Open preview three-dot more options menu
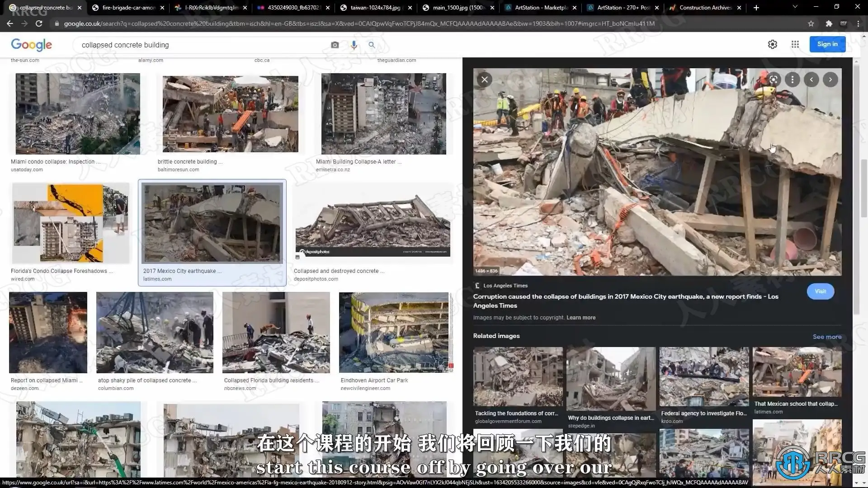Screen dimensions: 868x488 792,80
